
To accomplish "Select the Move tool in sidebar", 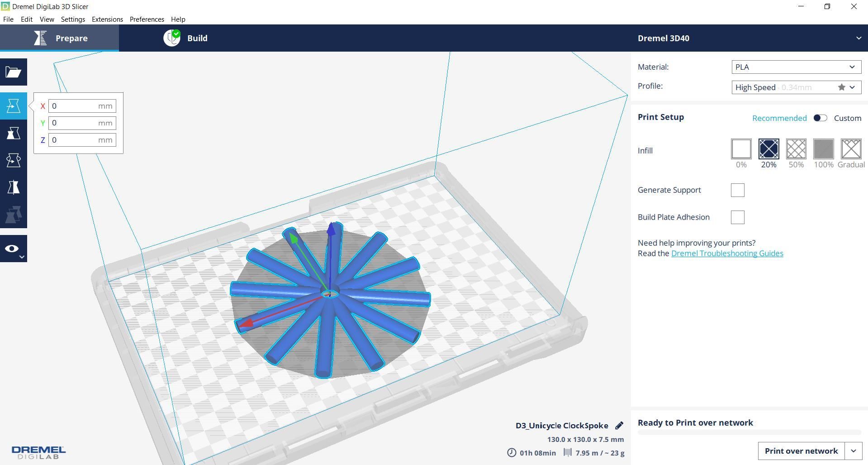I will click(x=14, y=106).
